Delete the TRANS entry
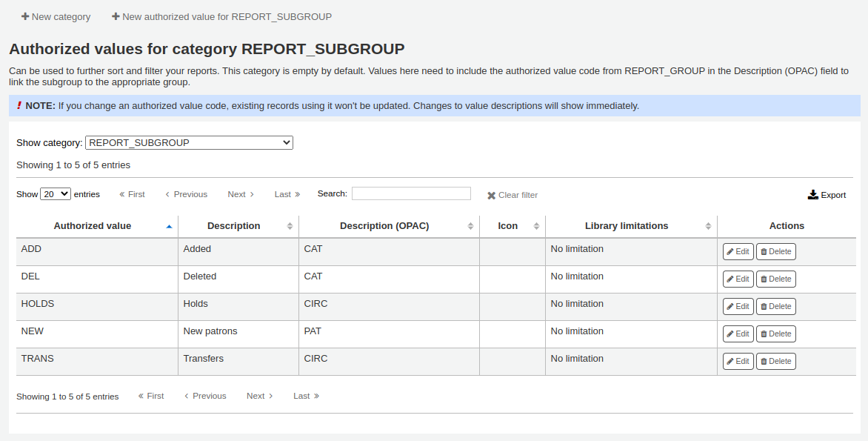 click(x=775, y=361)
